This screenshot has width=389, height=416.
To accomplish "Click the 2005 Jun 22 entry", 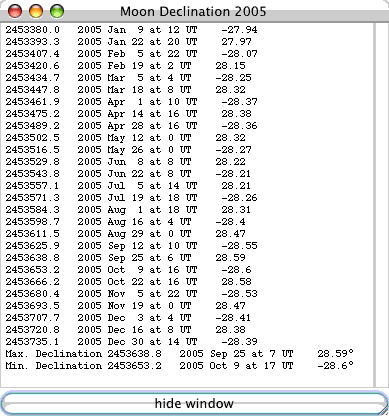I will point(125,174).
